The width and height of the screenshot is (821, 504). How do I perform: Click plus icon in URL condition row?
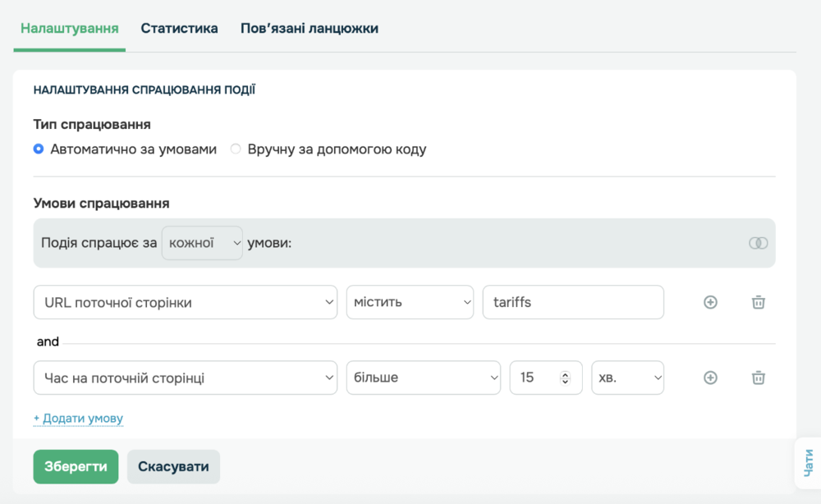711,302
